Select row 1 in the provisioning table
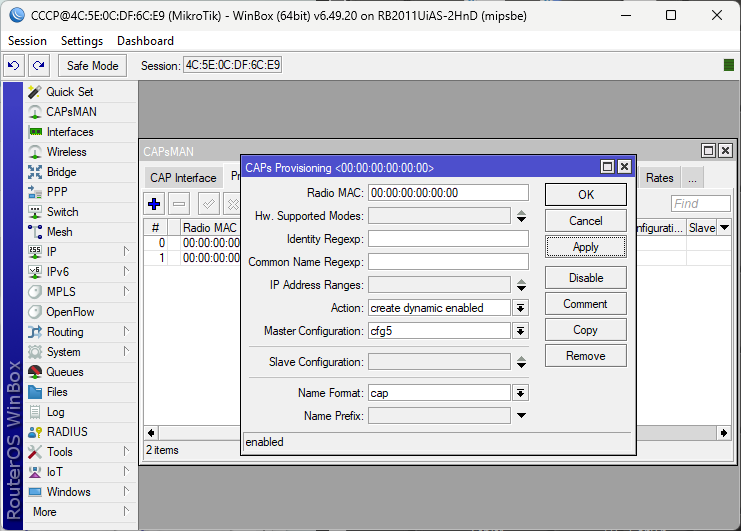Image resolution: width=741 pixels, height=531 pixels. pos(192,257)
